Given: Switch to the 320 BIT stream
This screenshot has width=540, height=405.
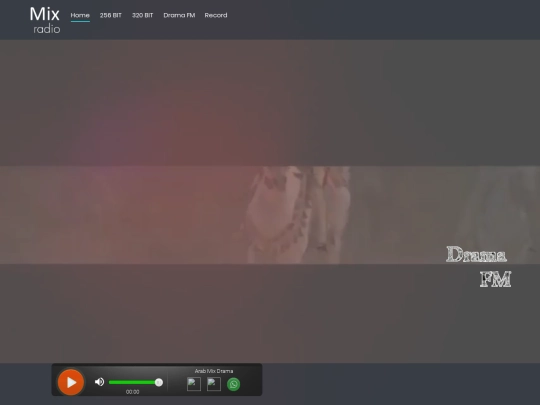Looking at the screenshot, I should point(143,15).
